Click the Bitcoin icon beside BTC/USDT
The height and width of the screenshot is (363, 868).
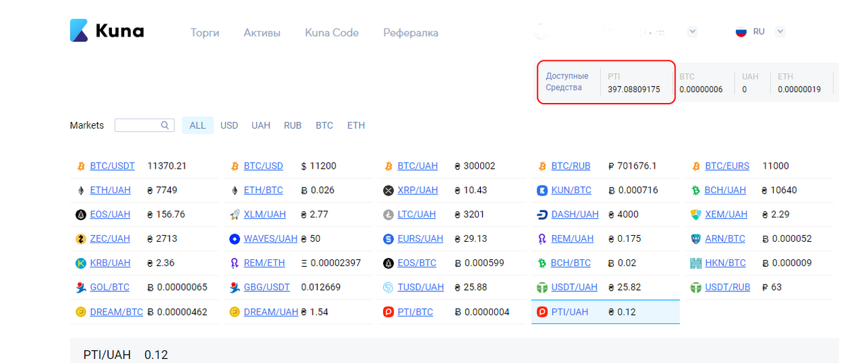(x=81, y=166)
